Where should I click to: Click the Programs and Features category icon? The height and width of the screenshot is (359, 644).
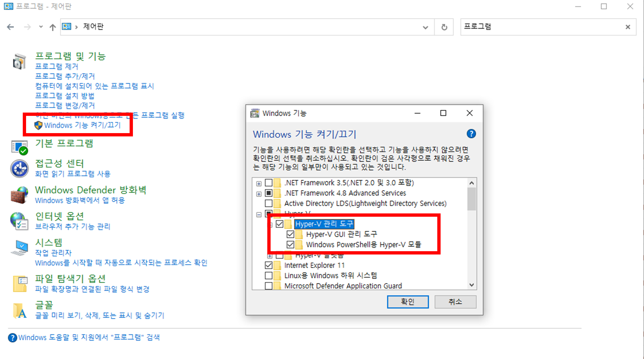19,61
